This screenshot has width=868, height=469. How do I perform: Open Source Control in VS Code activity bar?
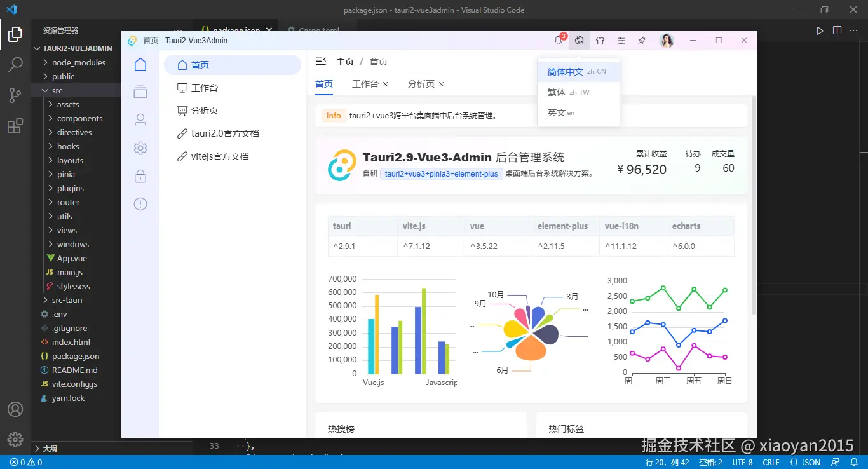(x=15, y=95)
